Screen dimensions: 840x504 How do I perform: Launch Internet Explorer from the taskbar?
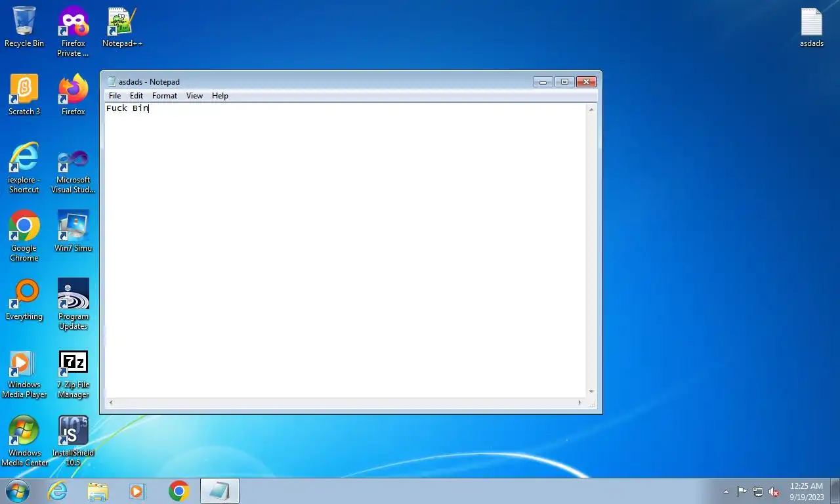click(58, 491)
